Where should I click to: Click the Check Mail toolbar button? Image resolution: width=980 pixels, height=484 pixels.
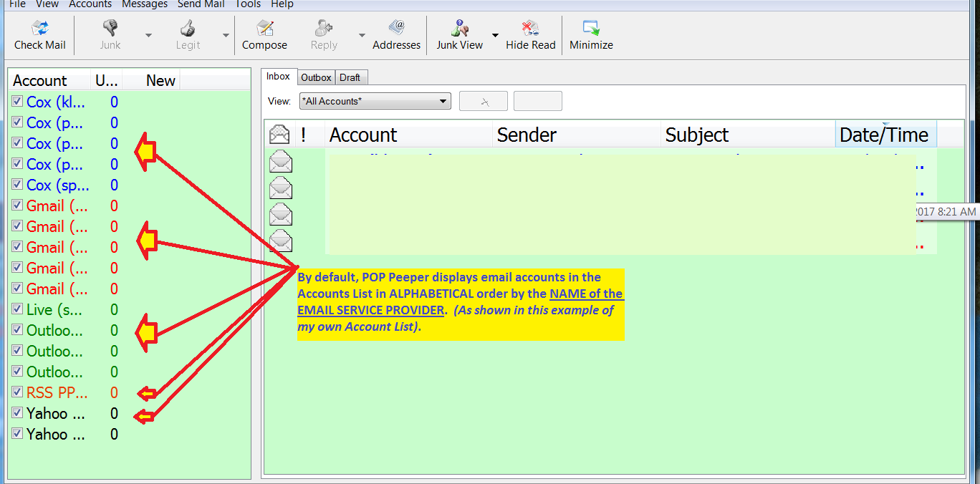pos(40,35)
